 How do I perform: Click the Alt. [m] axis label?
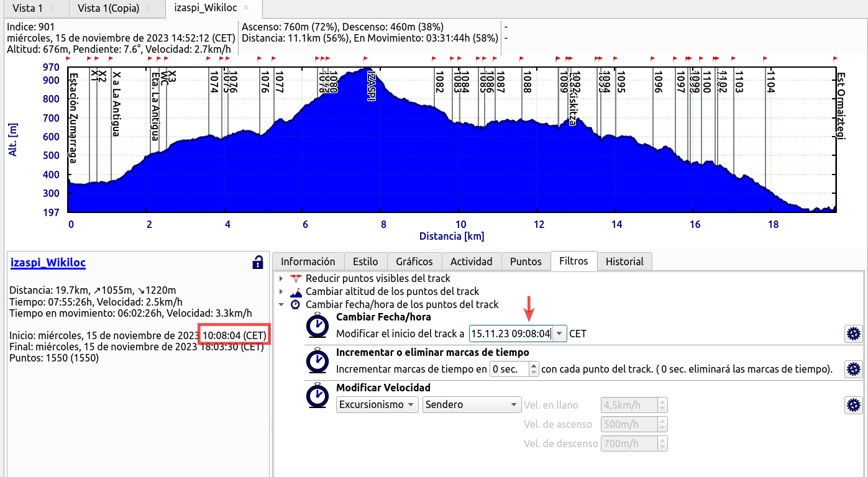tap(14, 140)
